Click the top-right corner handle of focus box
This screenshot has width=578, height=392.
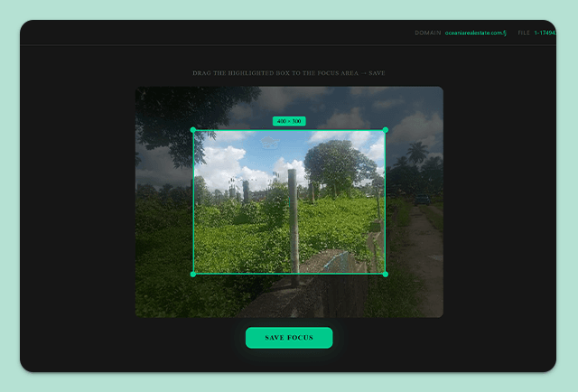click(386, 130)
